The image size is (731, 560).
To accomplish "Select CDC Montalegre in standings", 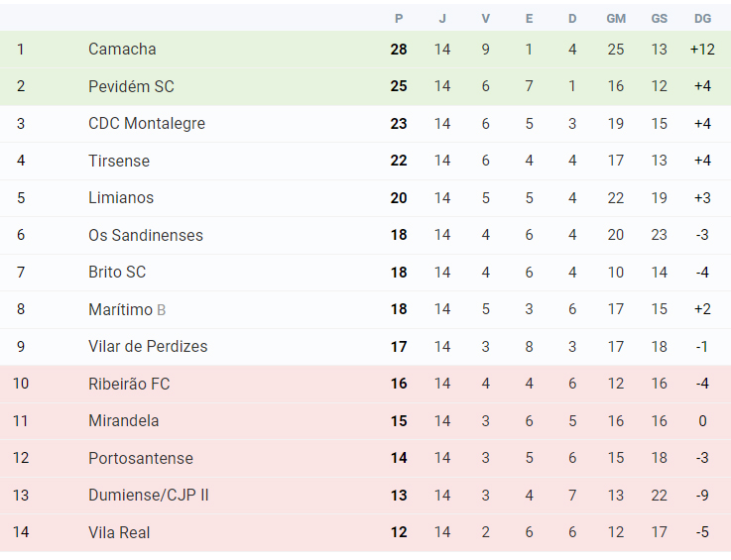I will coord(147,124).
